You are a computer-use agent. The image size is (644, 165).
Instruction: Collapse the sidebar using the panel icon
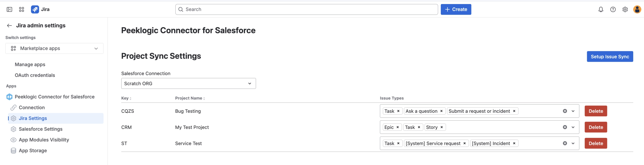[x=9, y=10]
